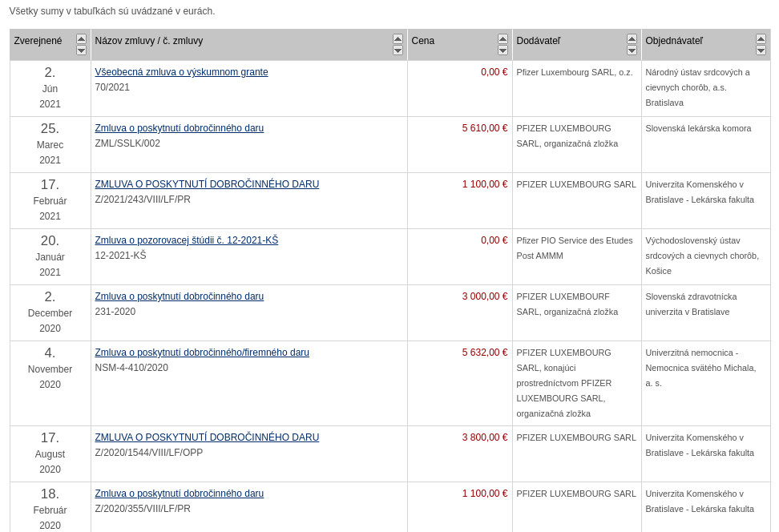Sort Názov zmluvy column ascending arrow

pyautogui.click(x=398, y=39)
